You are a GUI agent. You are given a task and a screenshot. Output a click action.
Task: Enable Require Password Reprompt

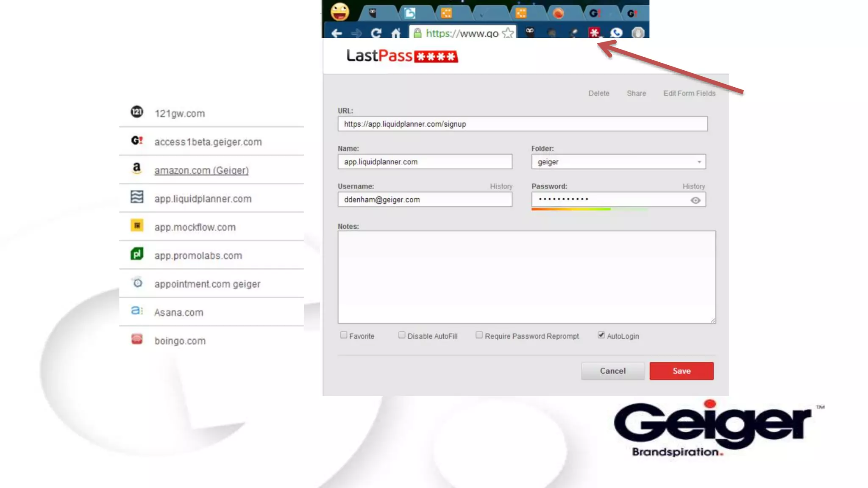[x=479, y=335]
